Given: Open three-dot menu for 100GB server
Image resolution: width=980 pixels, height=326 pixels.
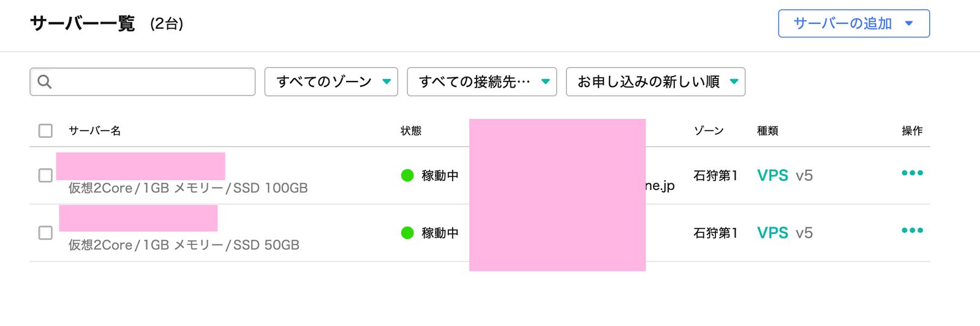Looking at the screenshot, I should click(x=911, y=173).
